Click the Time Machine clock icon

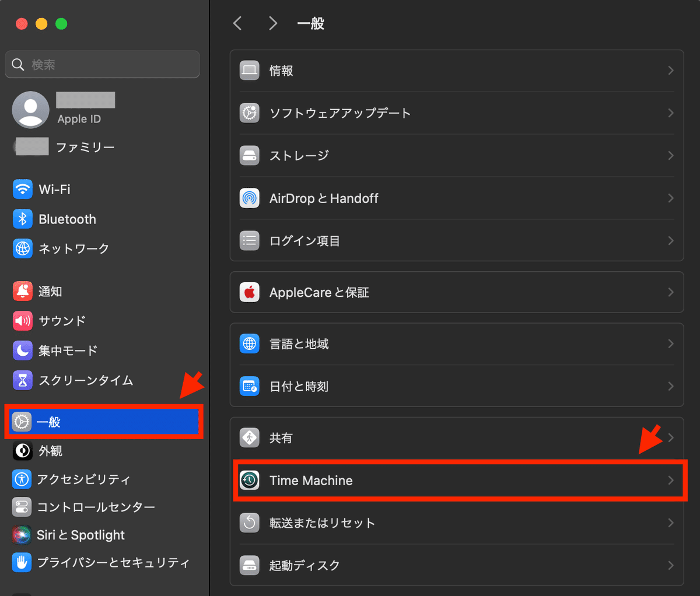click(250, 481)
